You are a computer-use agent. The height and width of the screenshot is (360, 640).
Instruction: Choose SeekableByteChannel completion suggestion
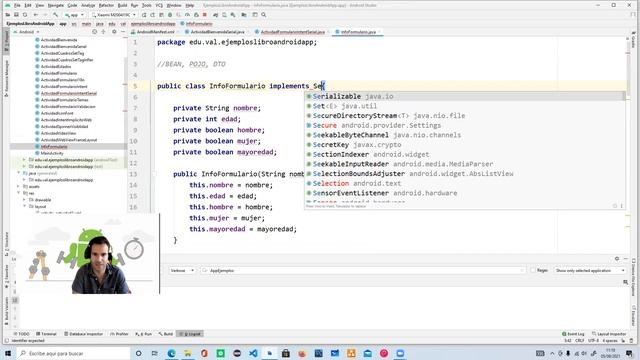[x=464, y=135]
